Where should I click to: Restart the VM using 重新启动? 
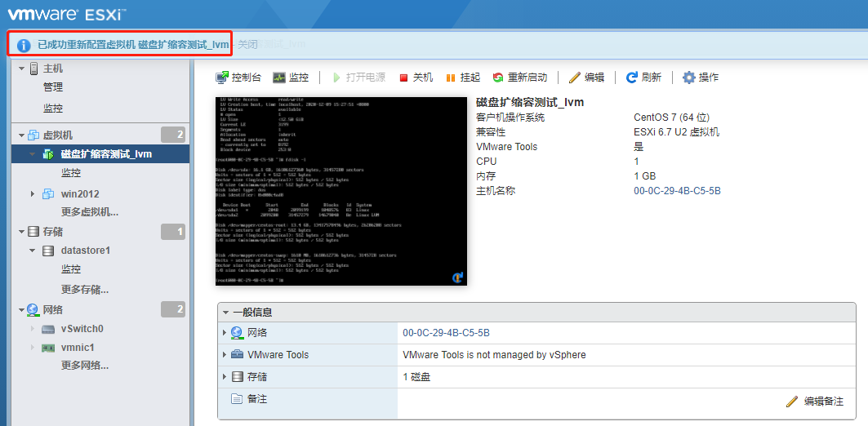(x=520, y=78)
